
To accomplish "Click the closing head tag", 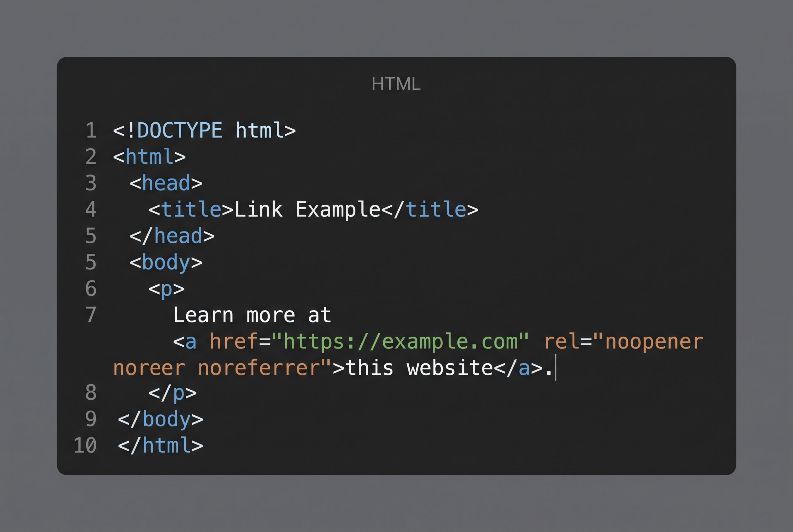I will coord(172,236).
